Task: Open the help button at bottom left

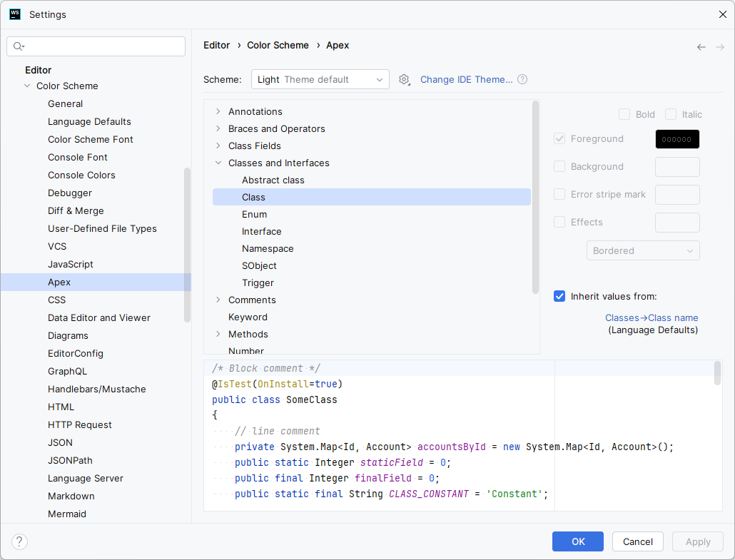Action: 19,541
